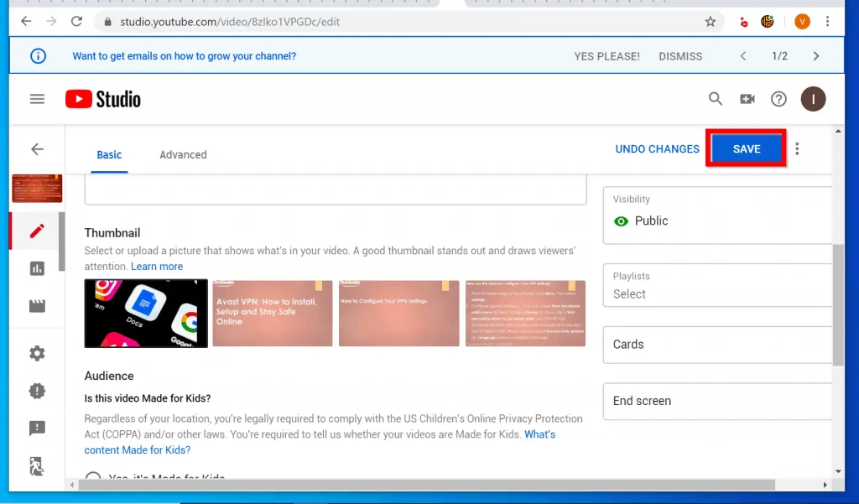Click the create video camera icon
The height and width of the screenshot is (504, 859).
(x=747, y=98)
